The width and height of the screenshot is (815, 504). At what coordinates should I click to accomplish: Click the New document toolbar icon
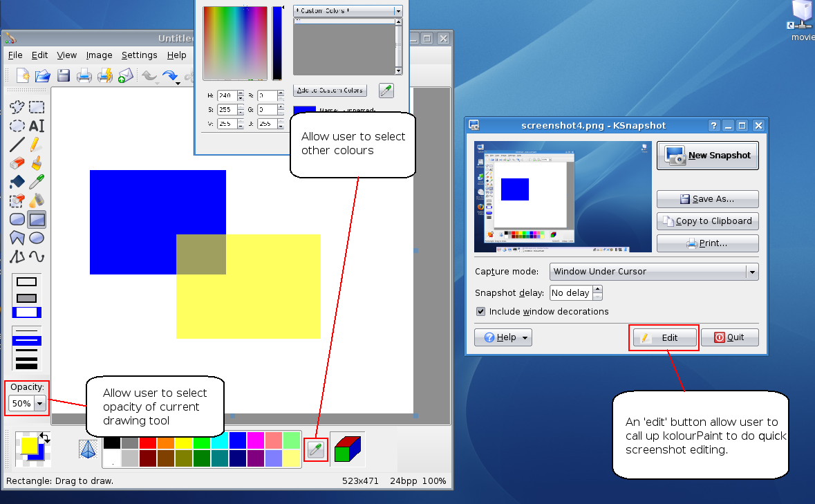(22, 76)
